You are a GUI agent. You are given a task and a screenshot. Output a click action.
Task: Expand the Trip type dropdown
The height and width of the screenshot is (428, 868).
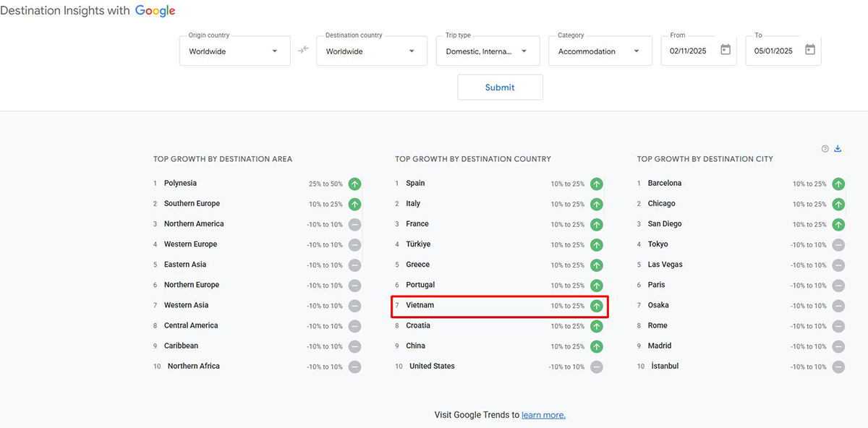[488, 51]
